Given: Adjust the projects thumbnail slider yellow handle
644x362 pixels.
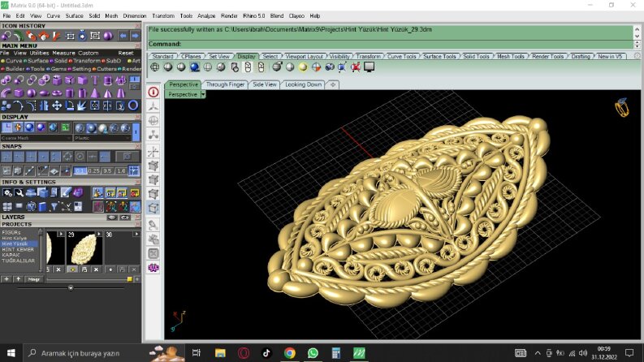Looking at the screenshot, I should [130, 279].
